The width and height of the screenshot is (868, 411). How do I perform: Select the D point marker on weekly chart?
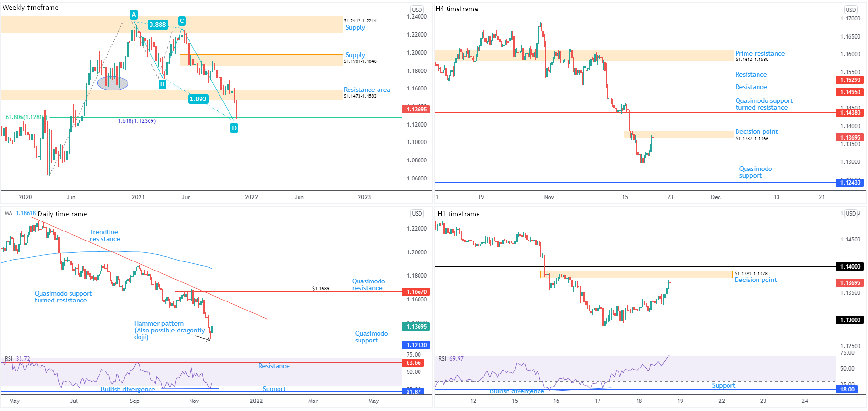pos(234,128)
